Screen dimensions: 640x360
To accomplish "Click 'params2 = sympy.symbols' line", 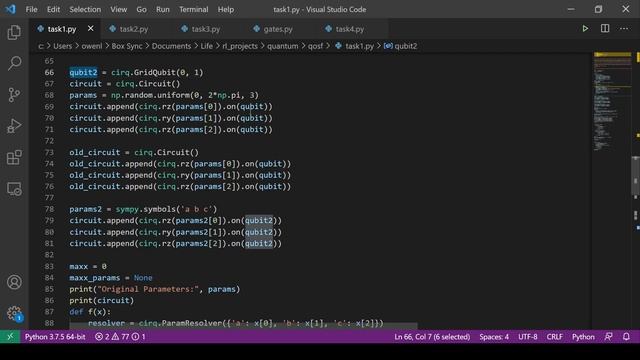I will (143, 209).
